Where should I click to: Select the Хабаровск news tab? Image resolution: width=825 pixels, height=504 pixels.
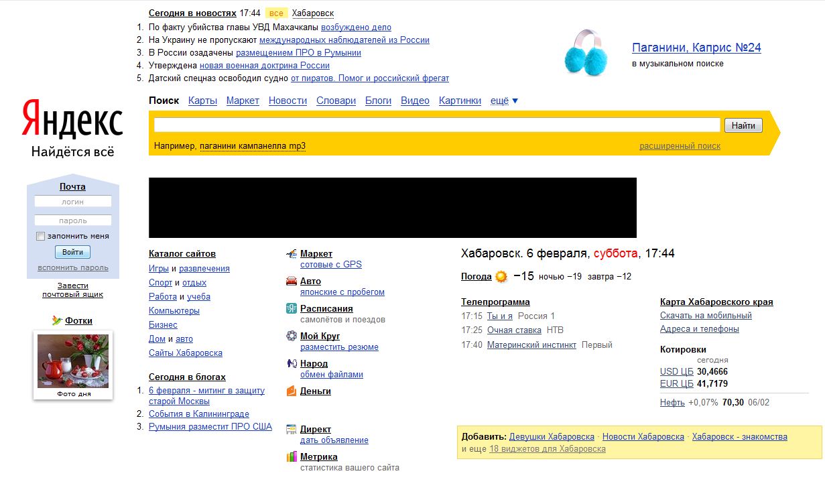point(313,13)
